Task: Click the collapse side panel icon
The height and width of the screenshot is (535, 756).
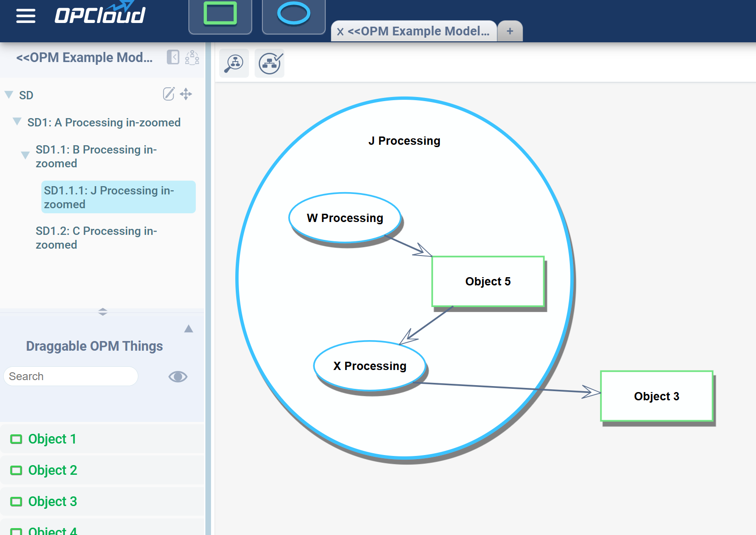Action: click(x=173, y=57)
